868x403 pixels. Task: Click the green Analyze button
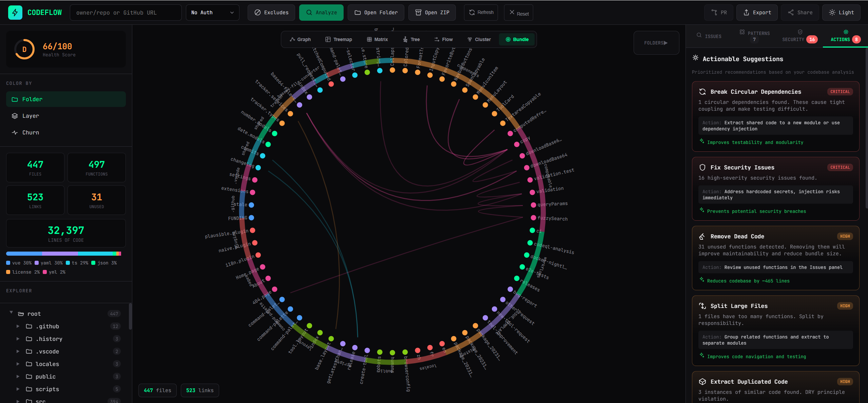(x=321, y=13)
